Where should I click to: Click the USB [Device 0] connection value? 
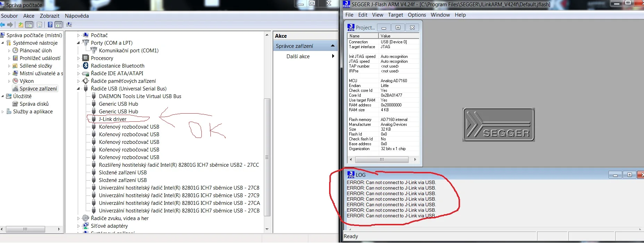point(394,42)
